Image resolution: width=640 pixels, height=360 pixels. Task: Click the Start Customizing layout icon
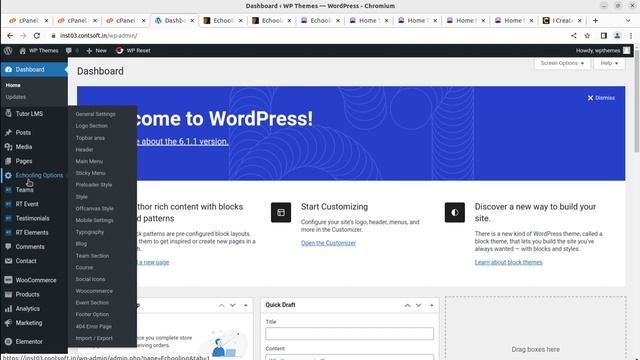(281, 212)
